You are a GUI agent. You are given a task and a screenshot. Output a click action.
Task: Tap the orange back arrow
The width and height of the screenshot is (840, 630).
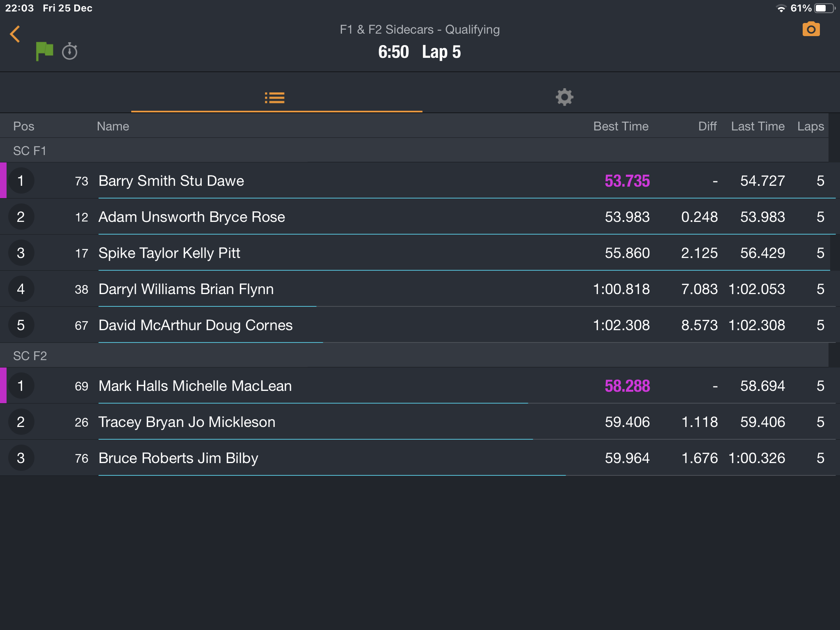tap(15, 34)
